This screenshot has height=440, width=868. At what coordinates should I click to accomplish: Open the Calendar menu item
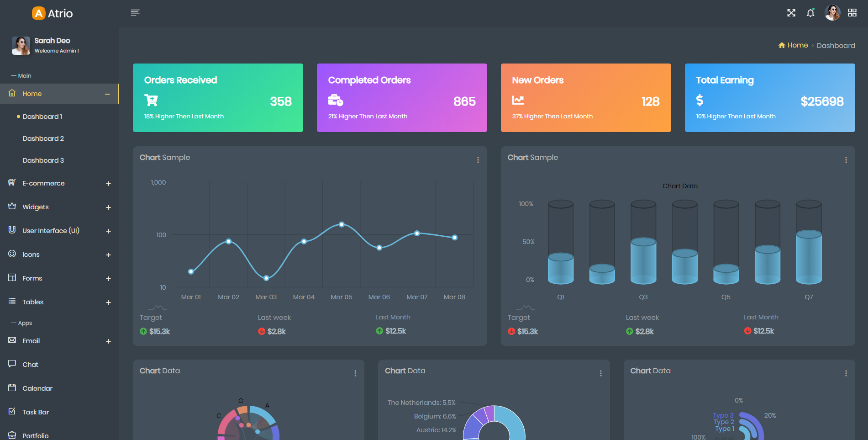tap(37, 388)
